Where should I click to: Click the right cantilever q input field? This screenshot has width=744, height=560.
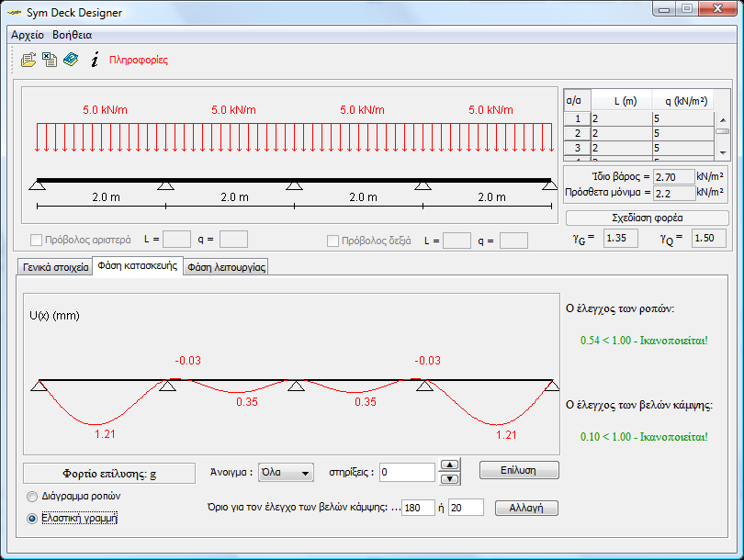coord(513,241)
